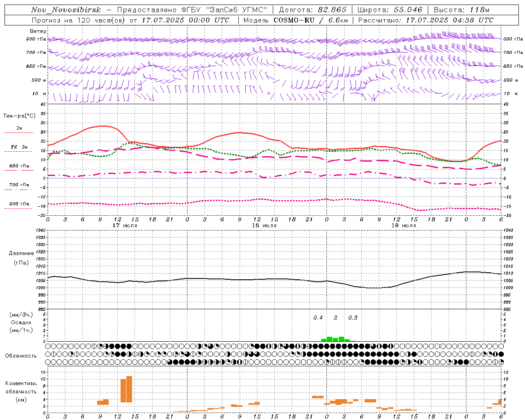Click the right-side 500 гПа wind label
The height and width of the screenshot is (420, 525).
pyautogui.click(x=513, y=39)
